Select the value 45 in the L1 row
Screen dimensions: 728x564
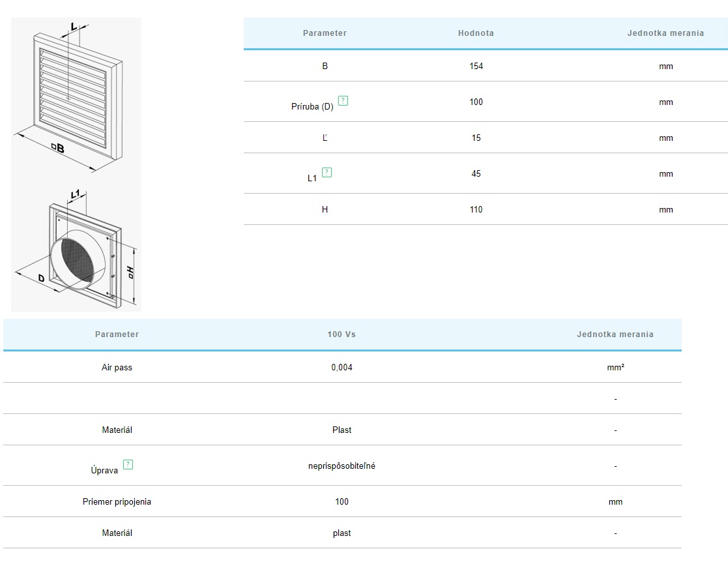click(x=476, y=174)
